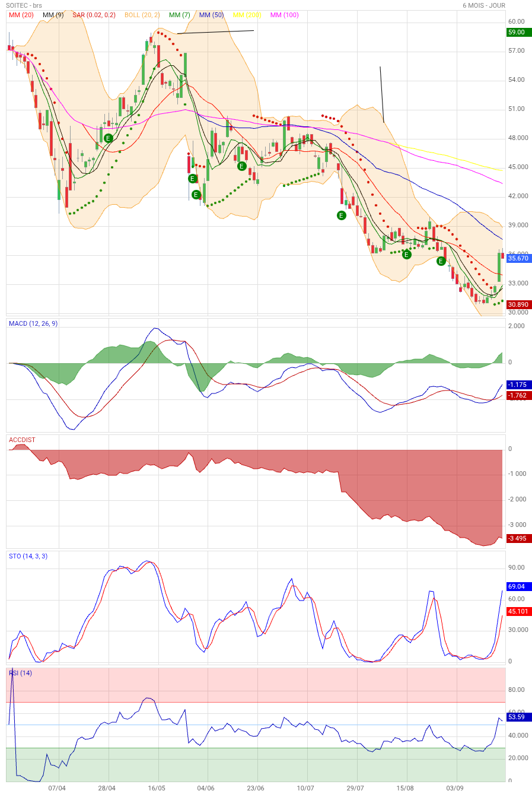Click the ACCDIST indicator label
This screenshot has height=794, width=532.
(22, 440)
